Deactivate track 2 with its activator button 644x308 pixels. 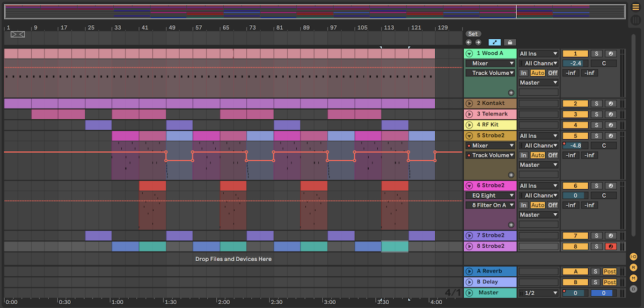point(575,103)
